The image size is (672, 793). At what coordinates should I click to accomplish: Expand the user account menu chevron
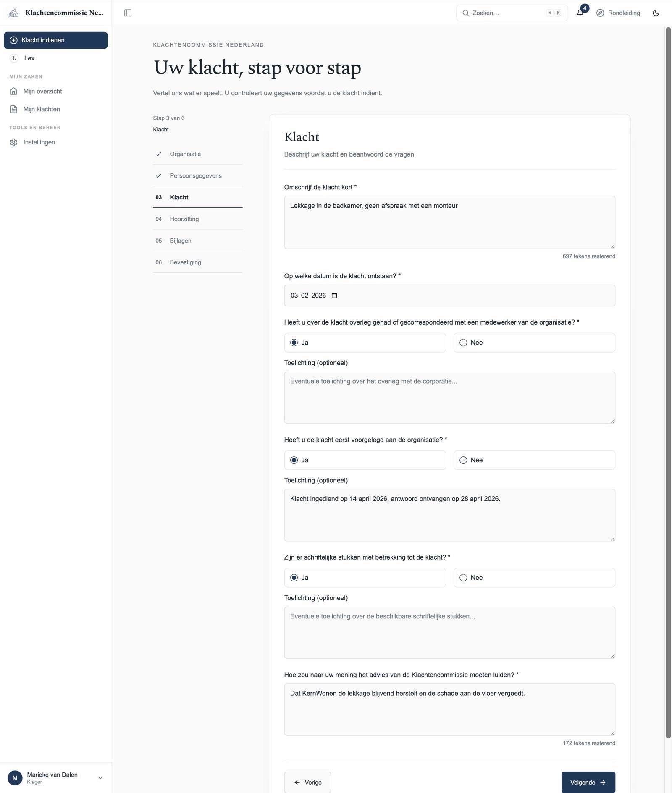coord(100,778)
